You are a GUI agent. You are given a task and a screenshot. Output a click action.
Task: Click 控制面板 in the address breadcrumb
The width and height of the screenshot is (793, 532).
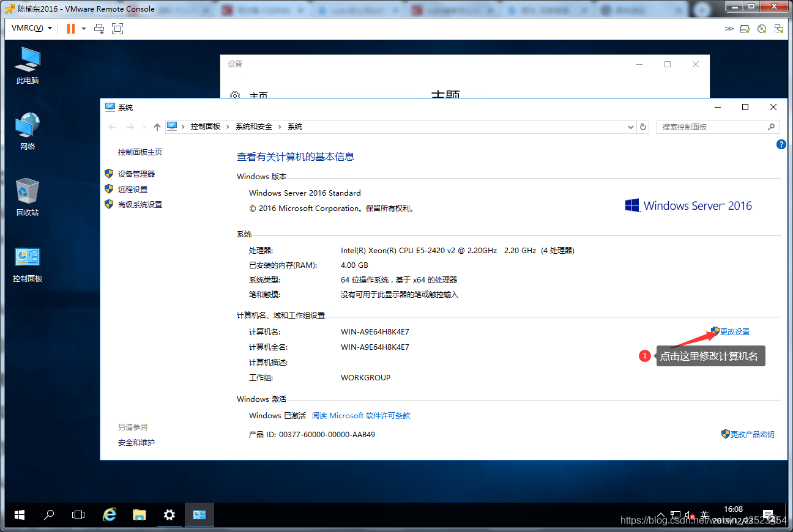[205, 127]
